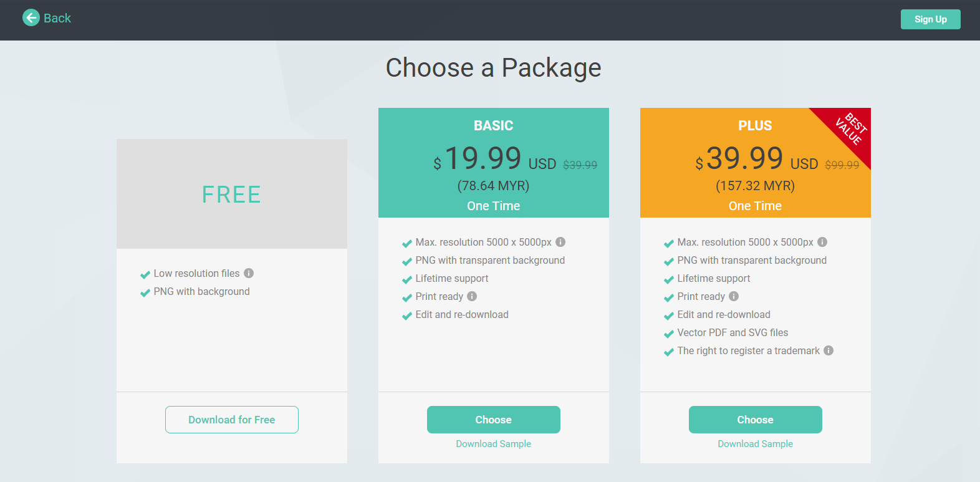Click info icon next to Basic Max. resolution
The height and width of the screenshot is (482, 980).
tap(560, 242)
